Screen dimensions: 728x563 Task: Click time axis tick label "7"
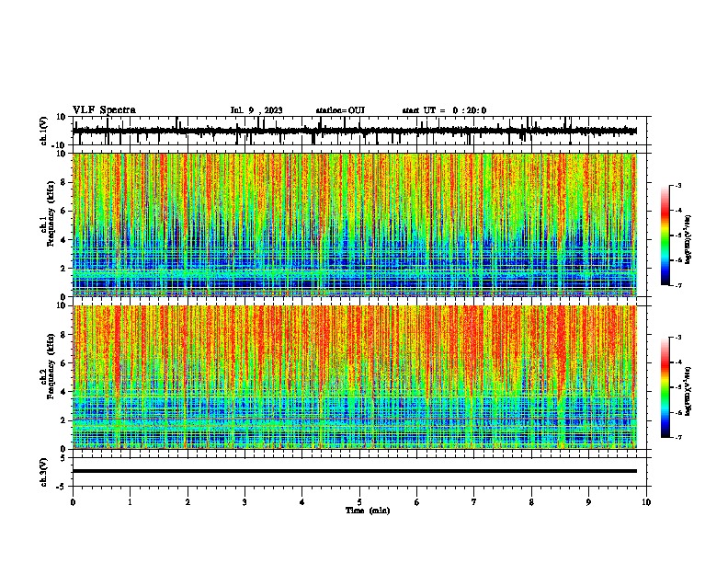[x=474, y=502]
